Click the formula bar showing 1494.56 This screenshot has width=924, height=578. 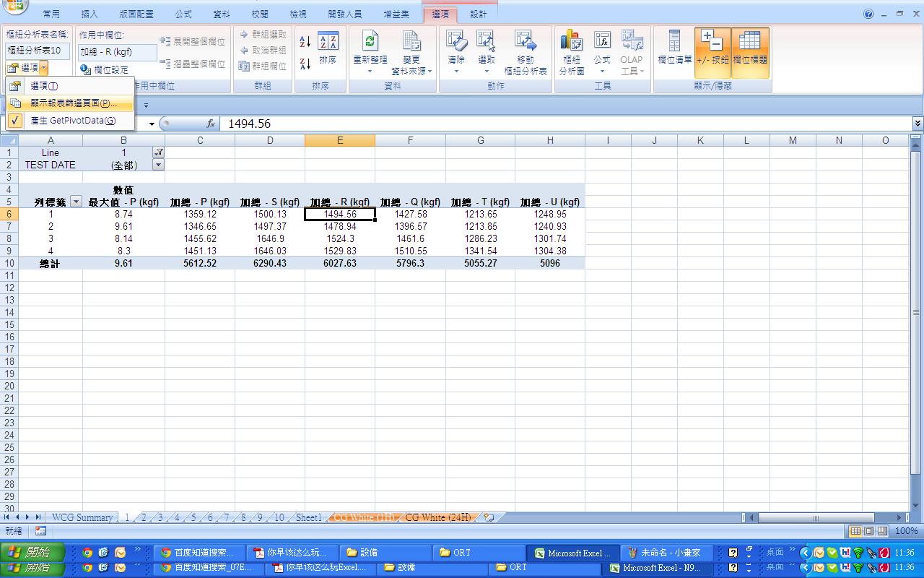[565, 124]
